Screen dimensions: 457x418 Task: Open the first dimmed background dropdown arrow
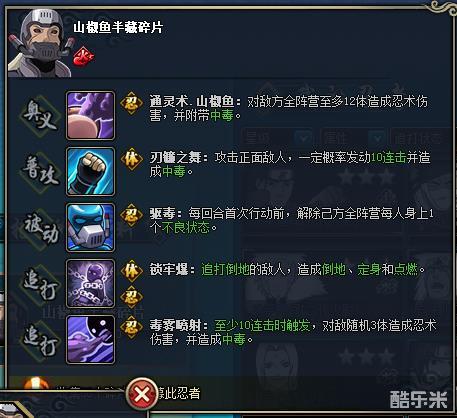click(303, 137)
